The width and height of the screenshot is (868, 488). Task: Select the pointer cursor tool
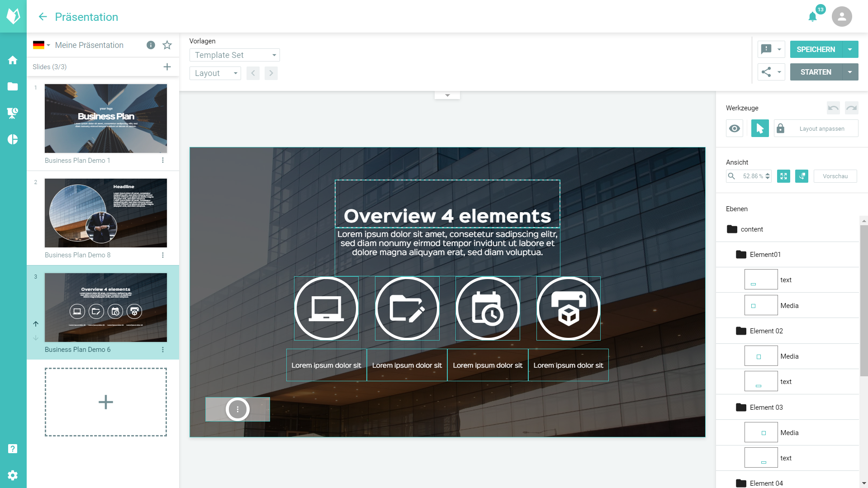coord(760,128)
